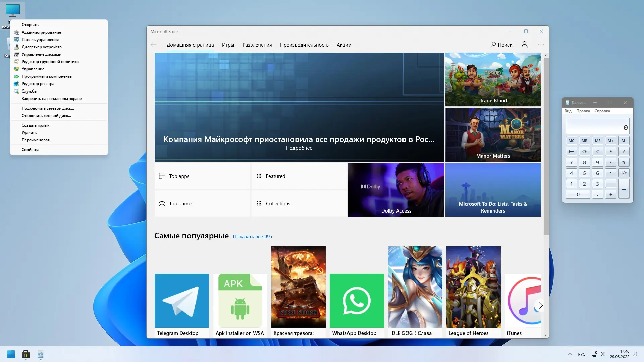The height and width of the screenshot is (362, 644).
Task: Click the Apk Installer on WSA icon
Action: point(240,300)
